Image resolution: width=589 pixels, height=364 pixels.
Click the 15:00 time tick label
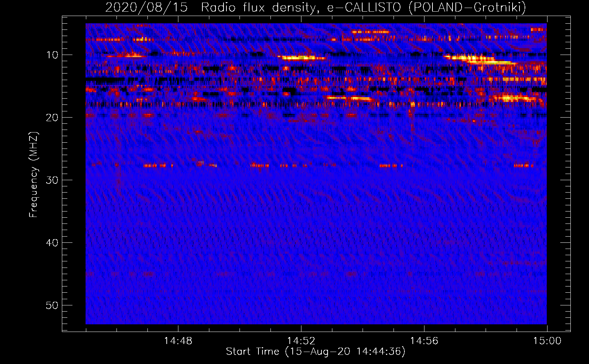point(547,341)
